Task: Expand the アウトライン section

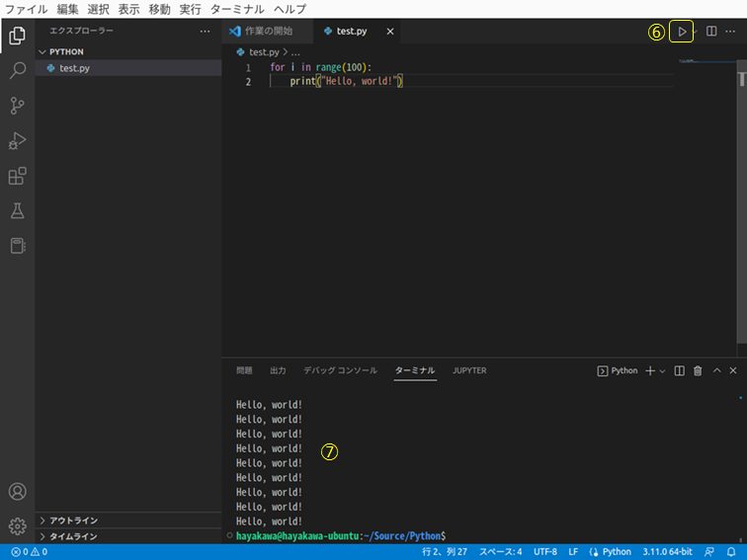Action: pyautogui.click(x=73, y=520)
